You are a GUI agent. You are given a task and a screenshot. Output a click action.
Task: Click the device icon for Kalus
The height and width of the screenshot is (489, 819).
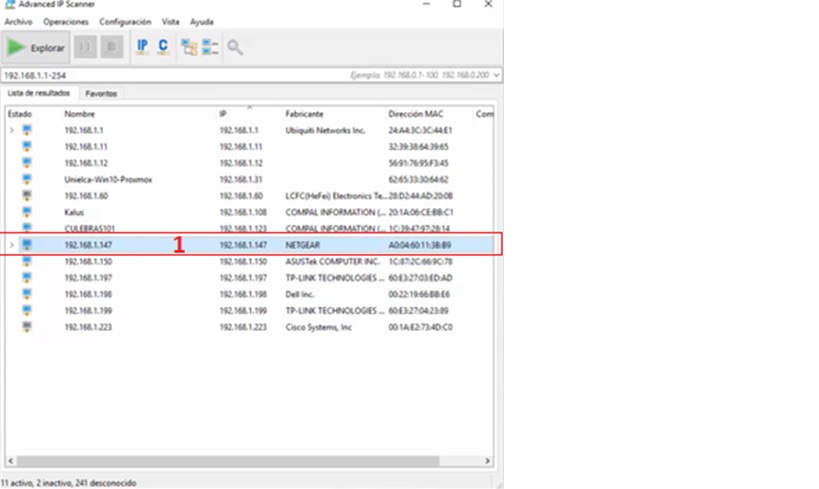[x=27, y=212]
